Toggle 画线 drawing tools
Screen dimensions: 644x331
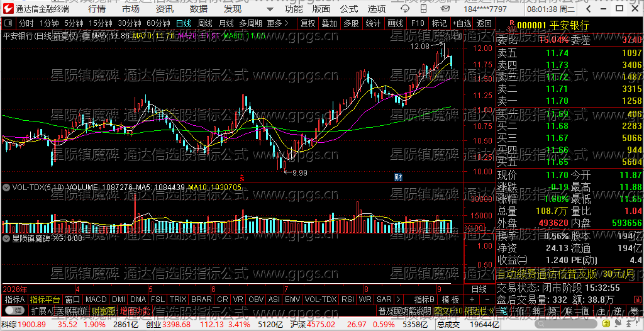[395, 24]
